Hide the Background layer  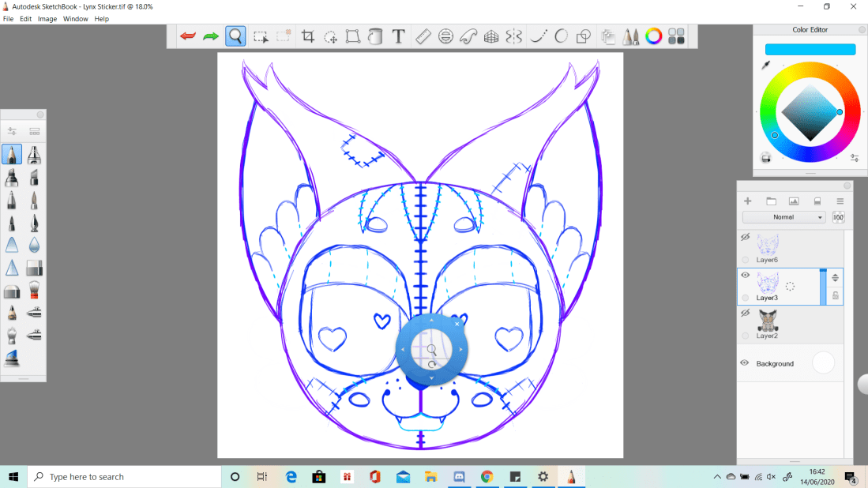[744, 362]
